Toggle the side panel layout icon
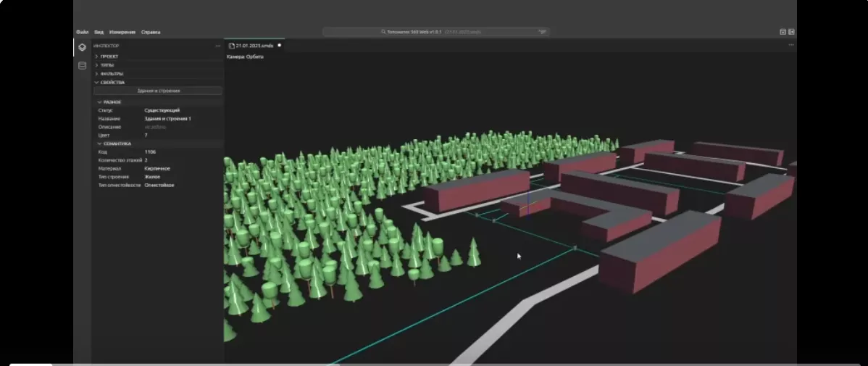This screenshot has height=366, width=868. [791, 32]
